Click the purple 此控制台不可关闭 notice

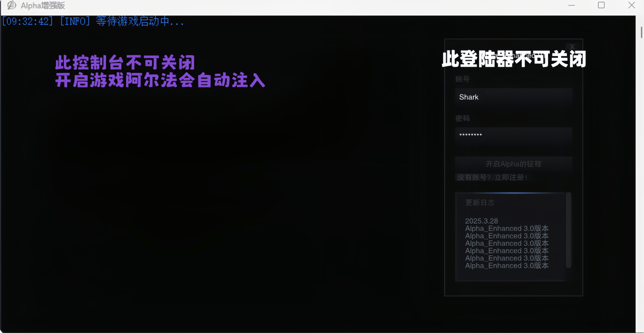[125, 63]
